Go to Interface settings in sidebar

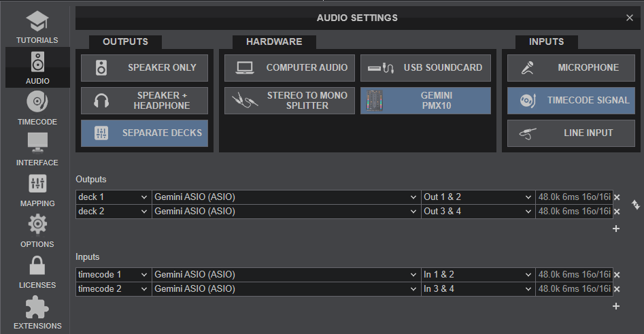[x=37, y=150]
